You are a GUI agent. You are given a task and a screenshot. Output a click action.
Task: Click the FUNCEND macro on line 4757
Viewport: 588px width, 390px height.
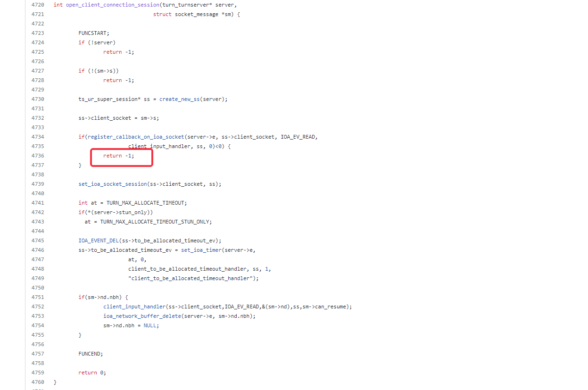(90, 354)
